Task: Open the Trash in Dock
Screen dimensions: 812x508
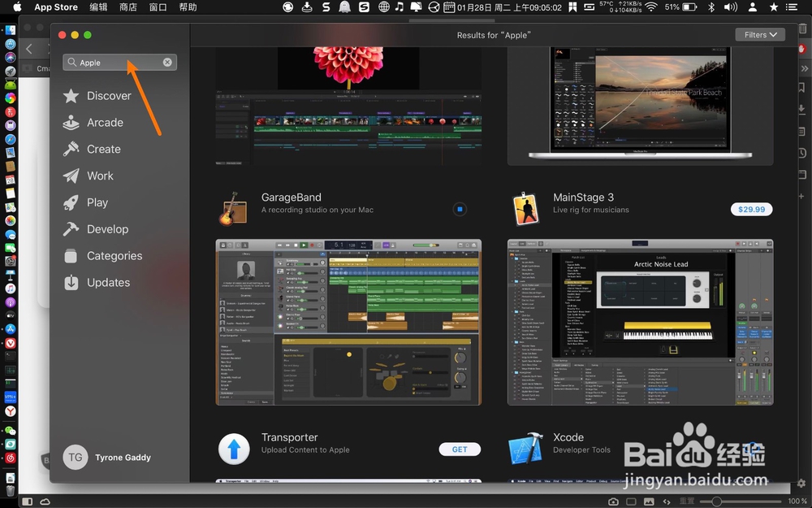Action: [10, 490]
